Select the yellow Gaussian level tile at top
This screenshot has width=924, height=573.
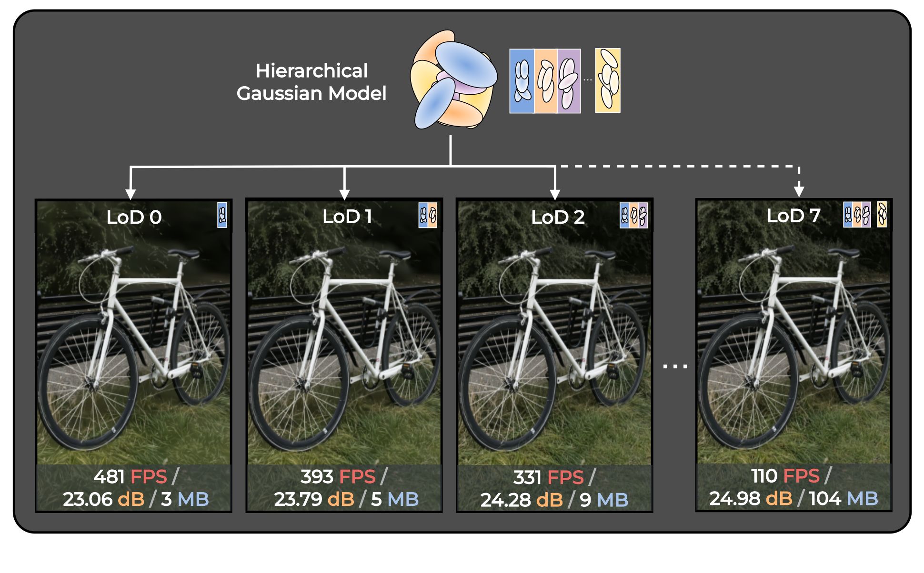pyautogui.click(x=608, y=80)
